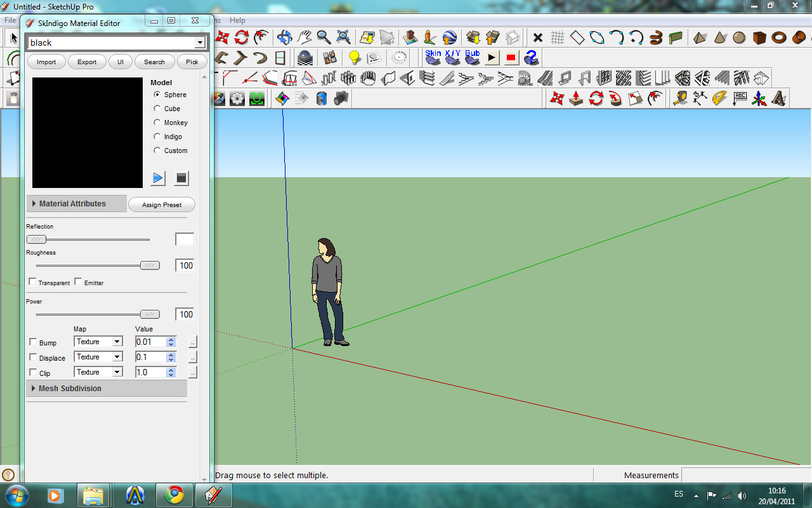Click the yellow light bulb icon
The width and height of the screenshot is (812, 508).
[354, 58]
